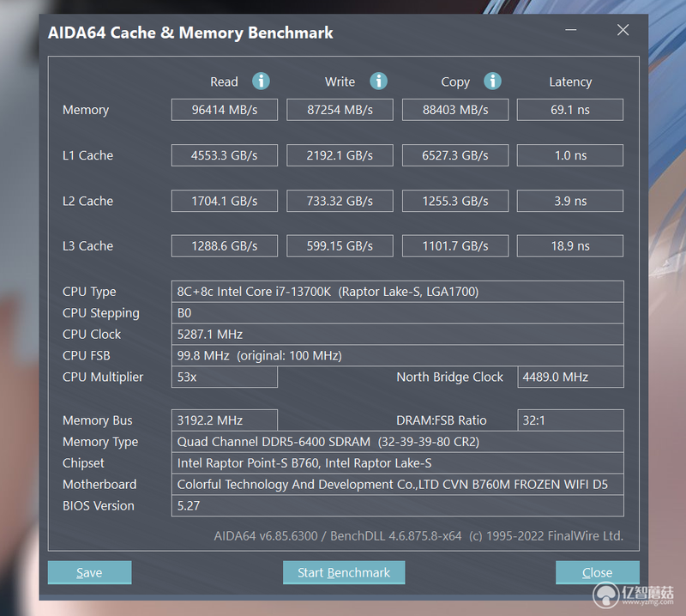This screenshot has height=616, width=686.
Task: Click the Memory Type DDR5-6400 field
Action: click(398, 442)
